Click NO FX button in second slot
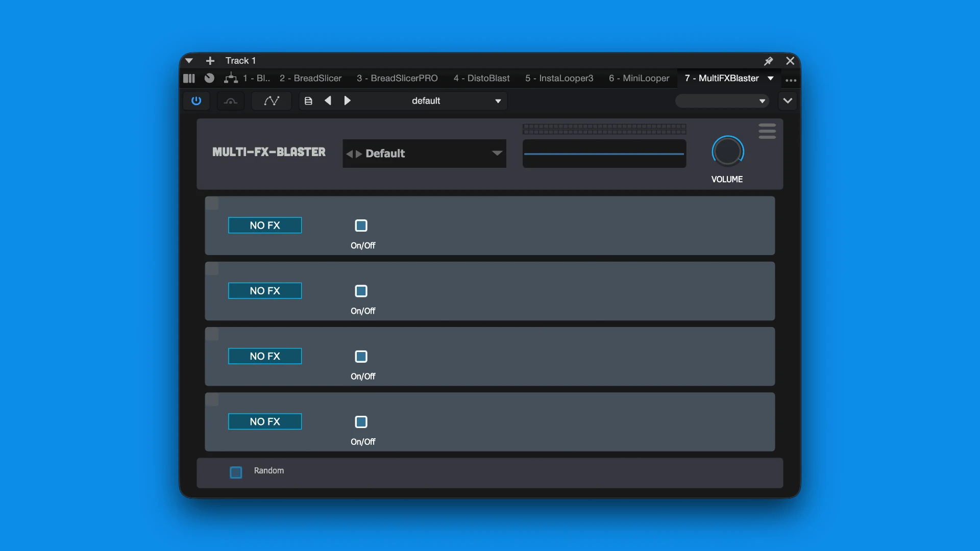This screenshot has height=551, width=980. [265, 291]
